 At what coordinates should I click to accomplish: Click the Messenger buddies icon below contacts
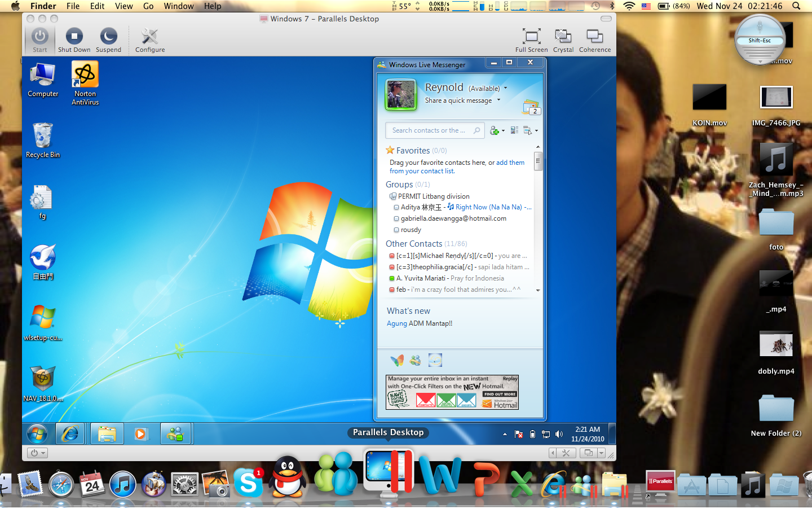pyautogui.click(x=416, y=360)
